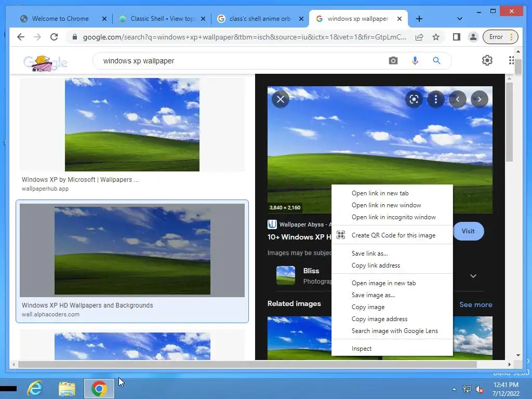Click the See more link
Screen dimensions: 532x399
[476, 304]
